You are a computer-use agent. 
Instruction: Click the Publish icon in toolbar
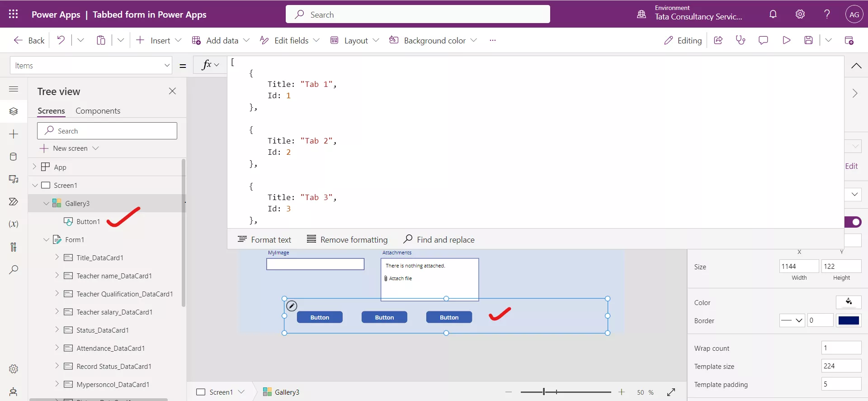coord(849,40)
